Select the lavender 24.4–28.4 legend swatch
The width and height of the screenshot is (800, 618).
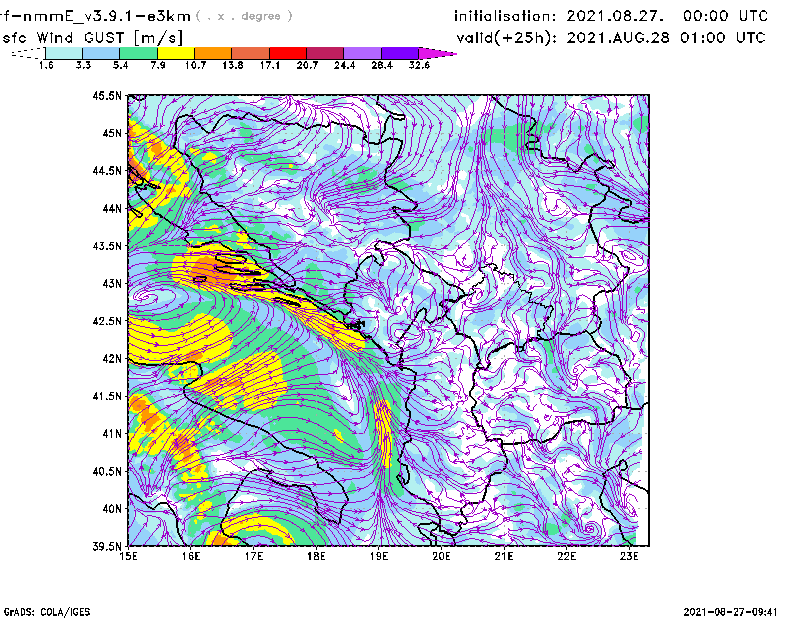click(x=362, y=53)
